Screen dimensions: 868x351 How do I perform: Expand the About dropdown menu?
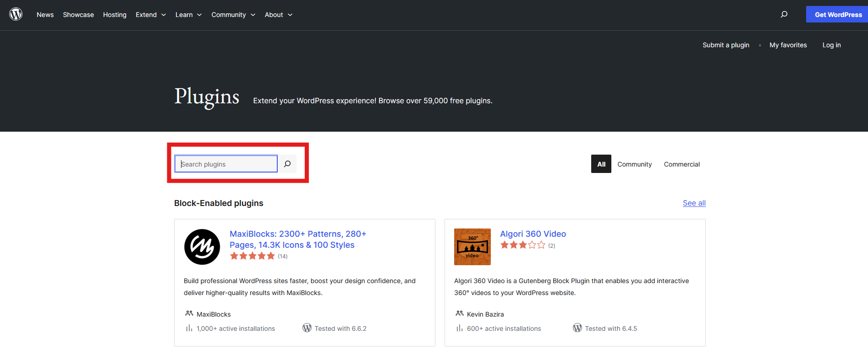click(278, 15)
